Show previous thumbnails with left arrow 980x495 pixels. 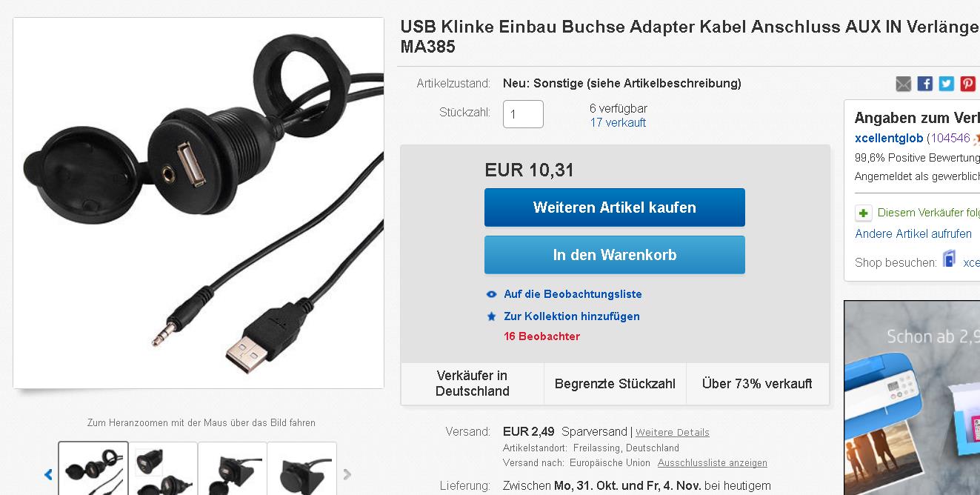(x=48, y=474)
